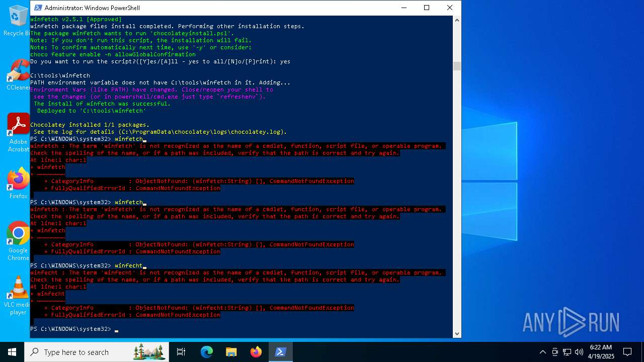Open the Task View button in taskbar
This screenshot has height=362, width=644.
(x=181, y=352)
